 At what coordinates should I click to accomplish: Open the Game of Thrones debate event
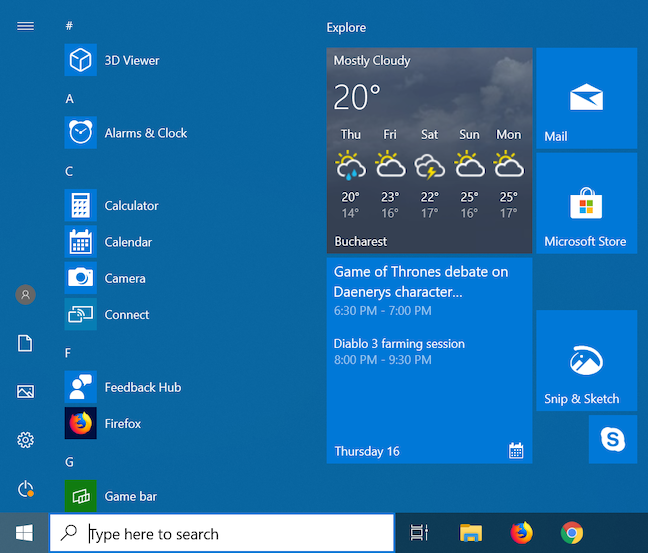(x=421, y=290)
